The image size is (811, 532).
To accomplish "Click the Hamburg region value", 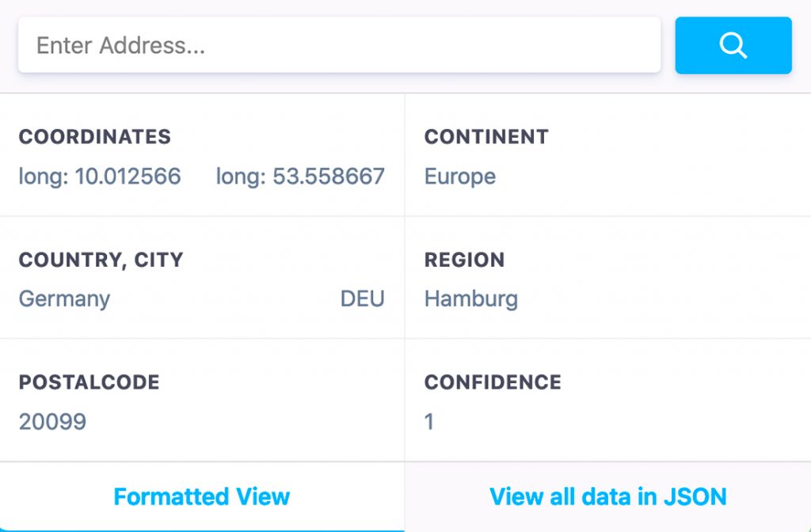I will tap(470, 299).
